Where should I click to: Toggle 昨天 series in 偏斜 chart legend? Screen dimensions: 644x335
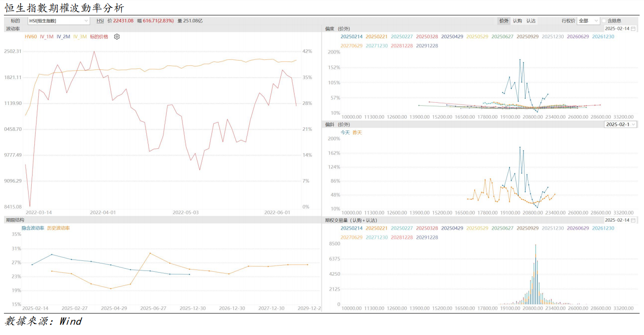pyautogui.click(x=357, y=132)
